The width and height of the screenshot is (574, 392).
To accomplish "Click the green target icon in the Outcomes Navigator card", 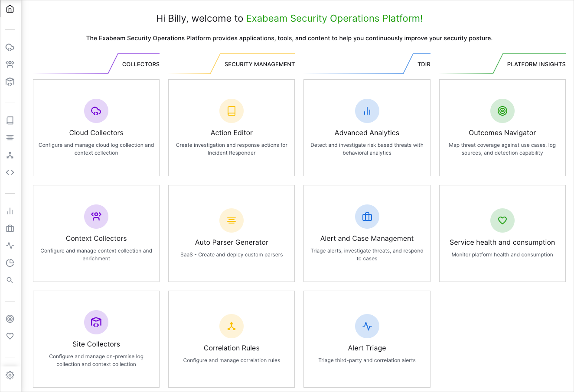I will [x=502, y=111].
